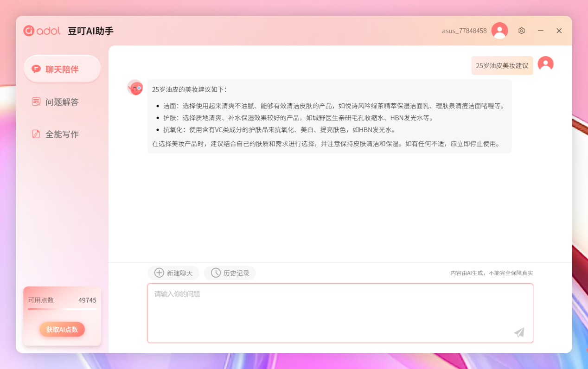The image size is (588, 369).
Task: Click the chat bubble icon for 聊天陪伴
Action: (36, 69)
